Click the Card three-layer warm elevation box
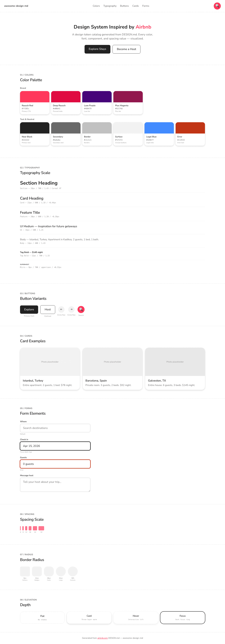The width and height of the screenshot is (225, 644). click(x=89, y=618)
